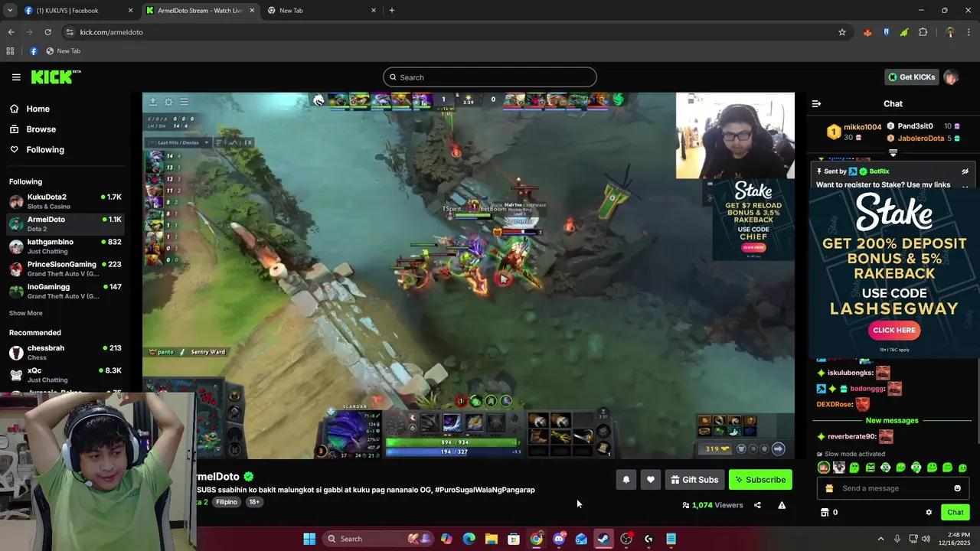Click the KICK logo
Image resolution: width=980 pixels, height=551 pixels.
(x=56, y=77)
